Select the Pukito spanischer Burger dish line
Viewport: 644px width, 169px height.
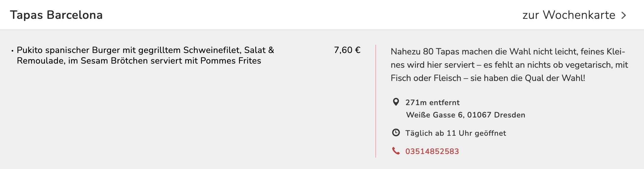pyautogui.click(x=145, y=50)
